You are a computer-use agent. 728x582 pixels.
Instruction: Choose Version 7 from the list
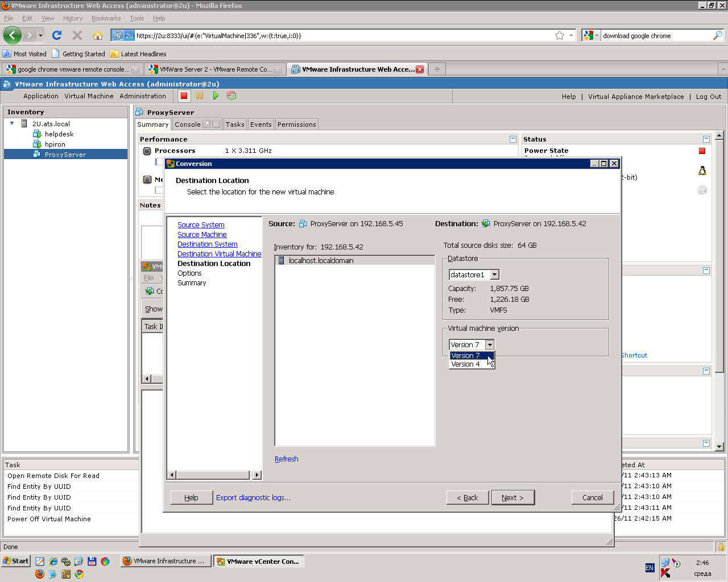click(471, 356)
